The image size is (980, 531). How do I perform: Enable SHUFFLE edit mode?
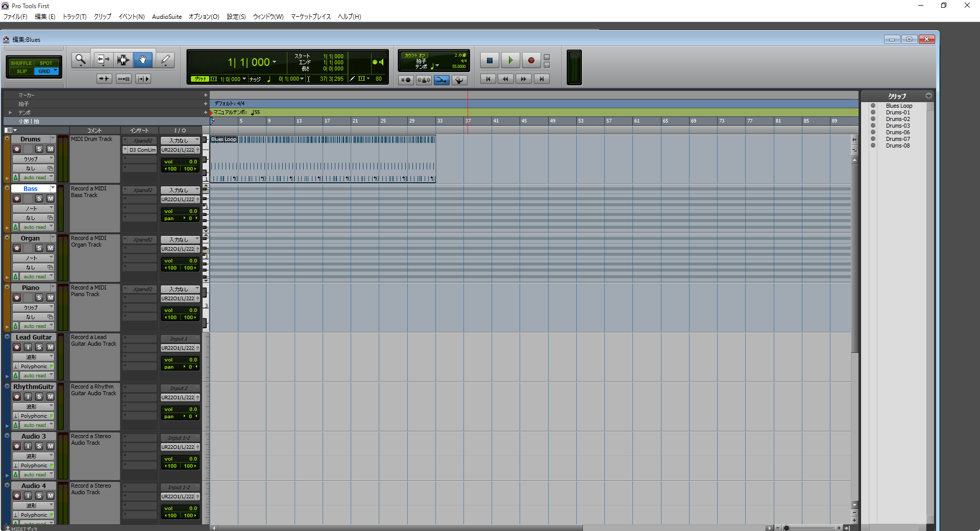[x=21, y=63]
